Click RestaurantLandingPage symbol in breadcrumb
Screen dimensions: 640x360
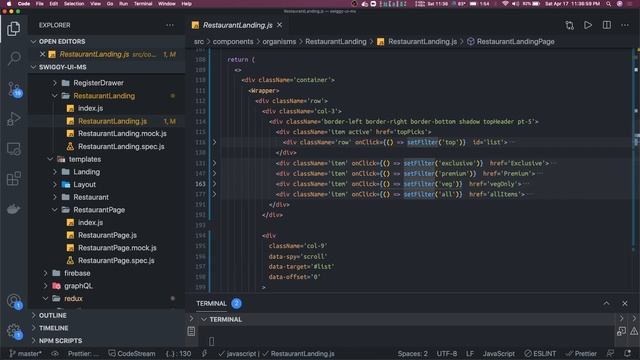coord(515,42)
